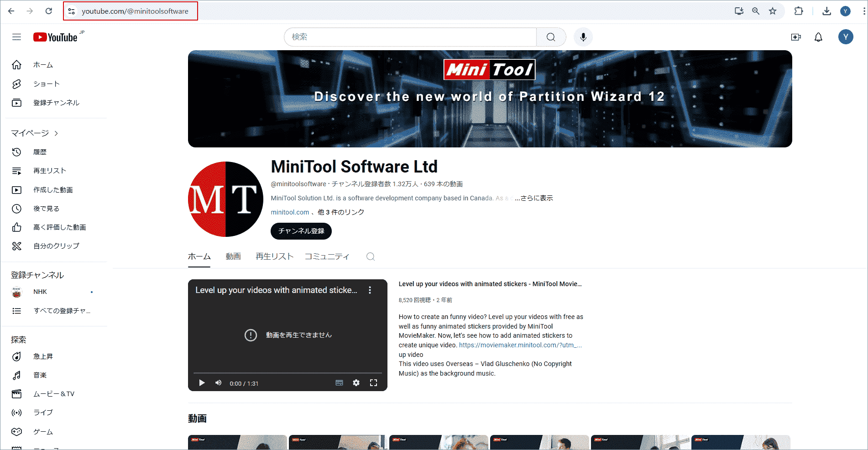Image resolution: width=868 pixels, height=450 pixels.
Task: Open video player settings gear
Action: tap(356, 383)
